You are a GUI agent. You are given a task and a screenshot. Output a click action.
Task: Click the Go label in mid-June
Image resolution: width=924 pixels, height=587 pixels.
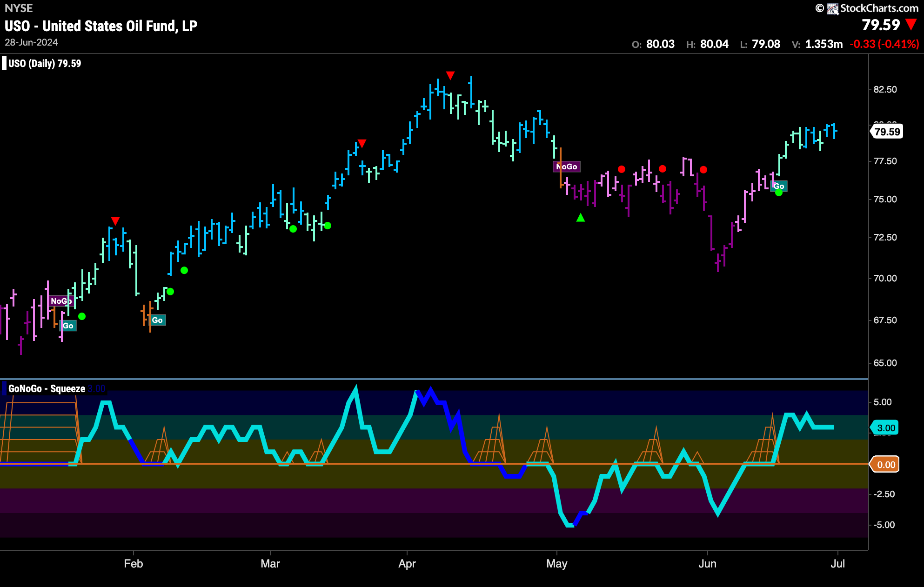coord(779,186)
